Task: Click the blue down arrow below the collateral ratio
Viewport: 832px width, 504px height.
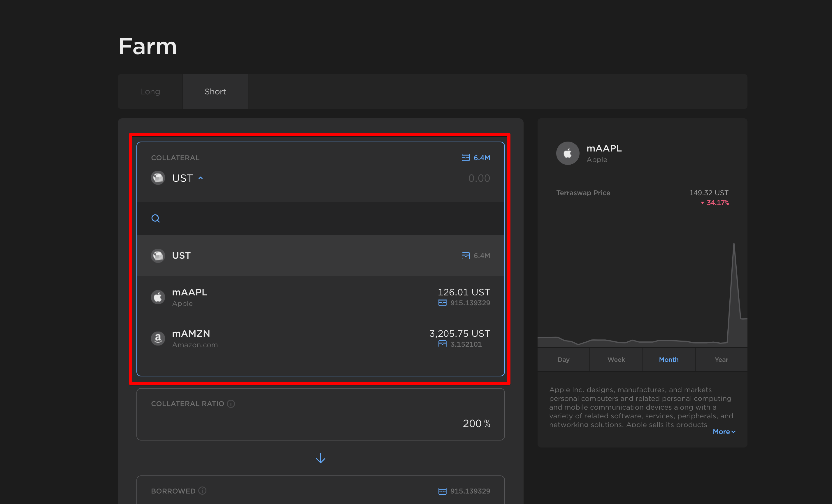Action: pos(320,458)
